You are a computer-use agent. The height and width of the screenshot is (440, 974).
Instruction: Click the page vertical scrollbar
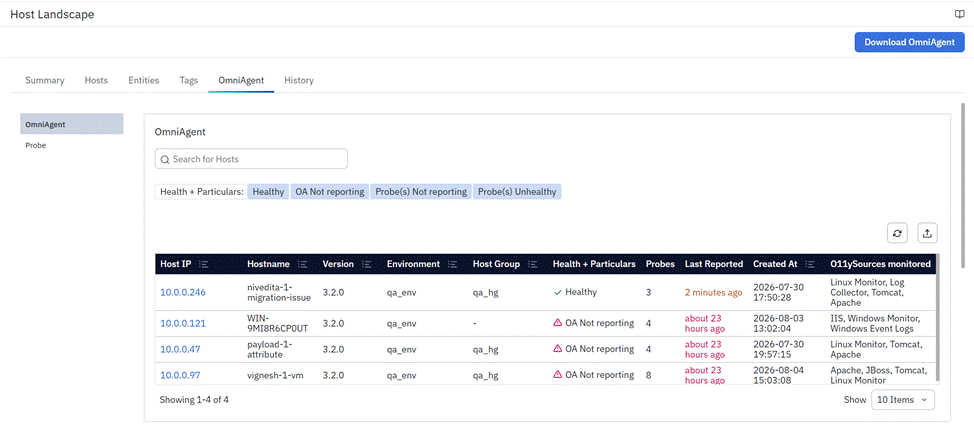pos(963,185)
